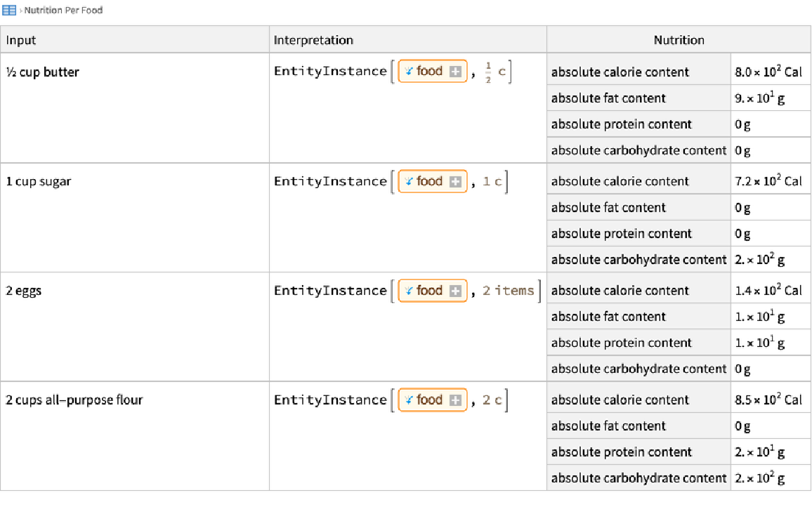This screenshot has width=812, height=507.
Task: Select the Input column header
Action: point(21,40)
